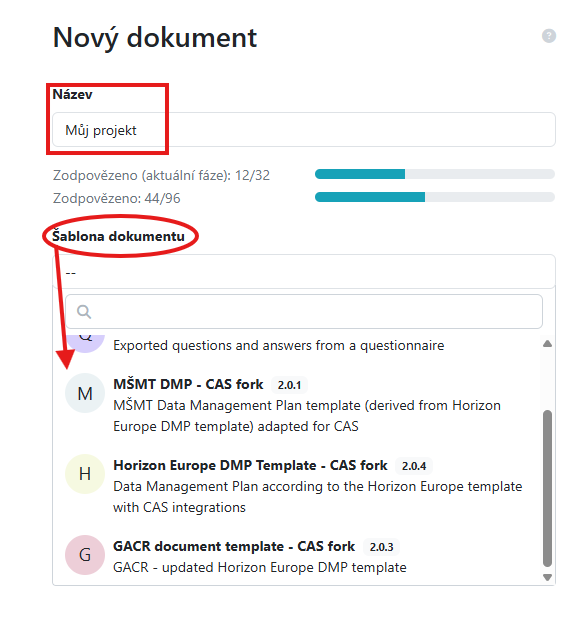Click the scrollbar down arrow
This screenshot has height=630, width=587.
click(x=547, y=577)
